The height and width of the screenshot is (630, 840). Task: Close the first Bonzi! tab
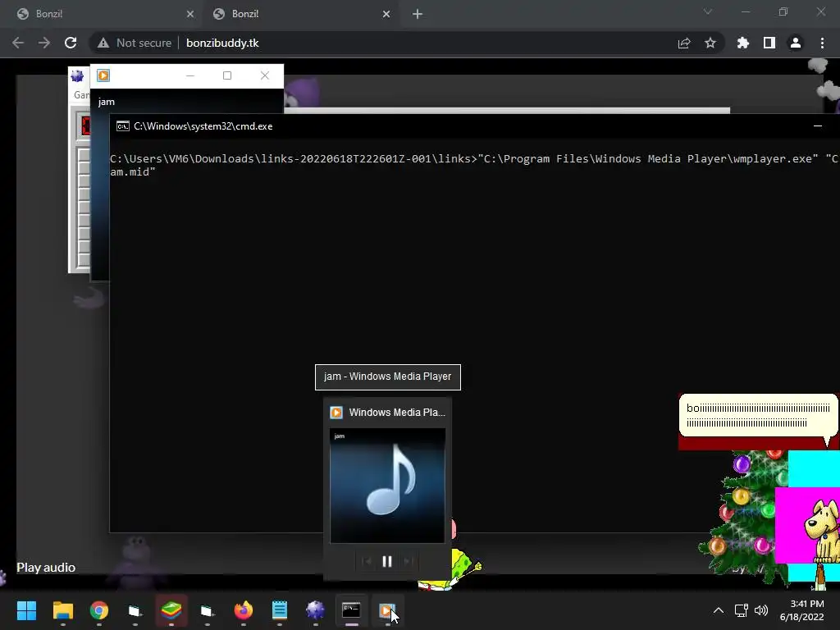pyautogui.click(x=190, y=14)
